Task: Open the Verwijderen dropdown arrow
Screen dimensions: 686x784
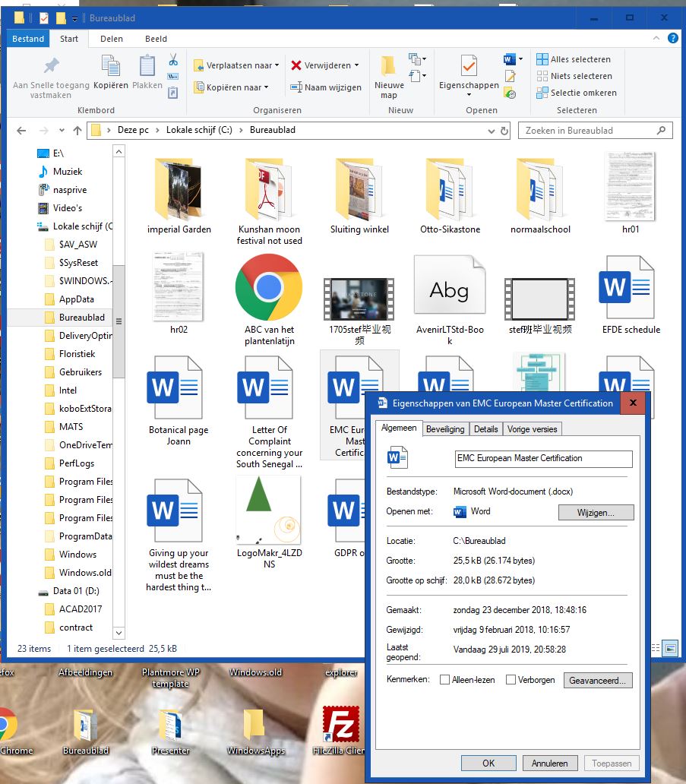Action: (x=357, y=65)
